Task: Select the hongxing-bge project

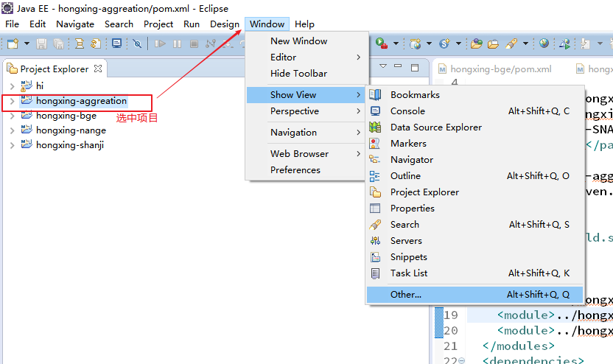Action: tap(66, 116)
